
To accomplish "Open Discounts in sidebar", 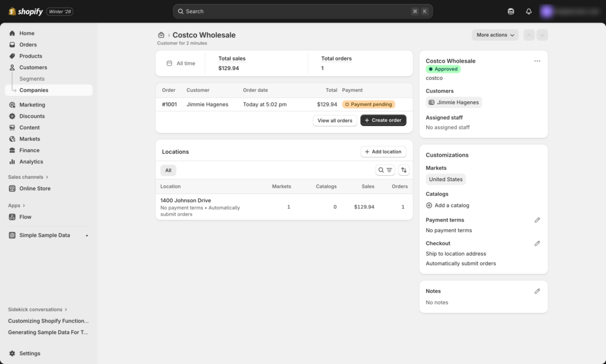I will (x=49, y=116).
